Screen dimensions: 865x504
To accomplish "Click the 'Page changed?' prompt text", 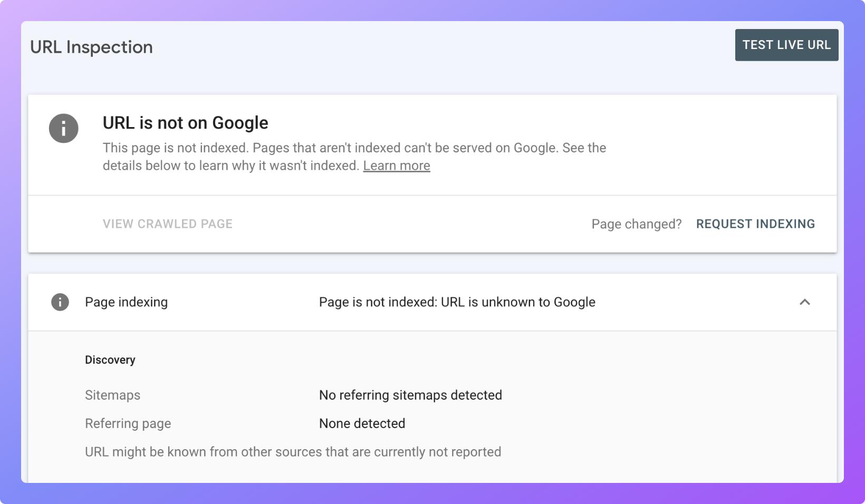I will 636,224.
